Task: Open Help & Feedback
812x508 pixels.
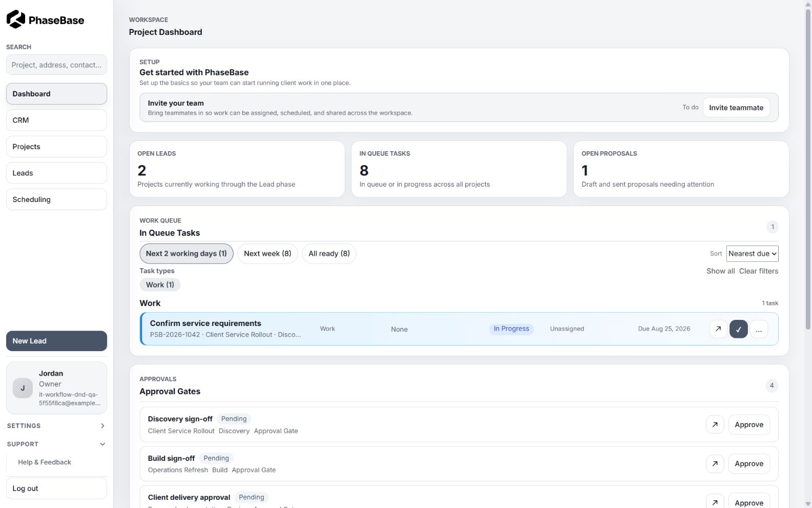Action: coord(45,462)
